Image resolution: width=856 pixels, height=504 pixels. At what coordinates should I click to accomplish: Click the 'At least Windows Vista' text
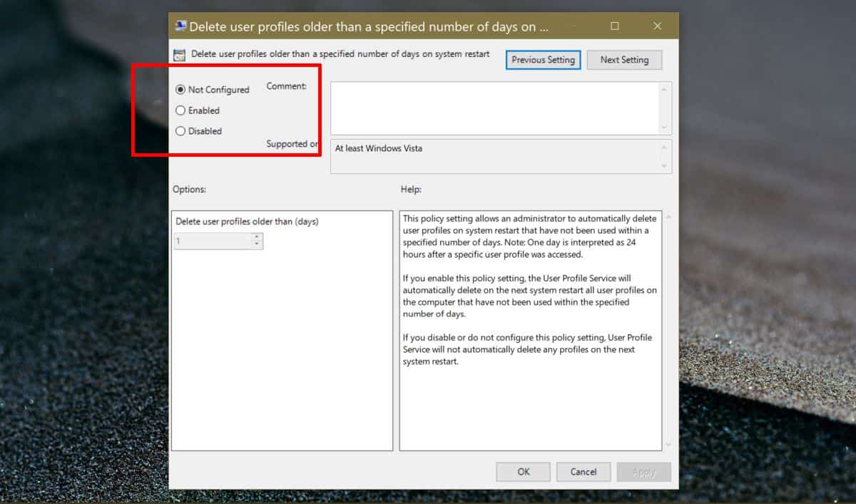point(378,148)
